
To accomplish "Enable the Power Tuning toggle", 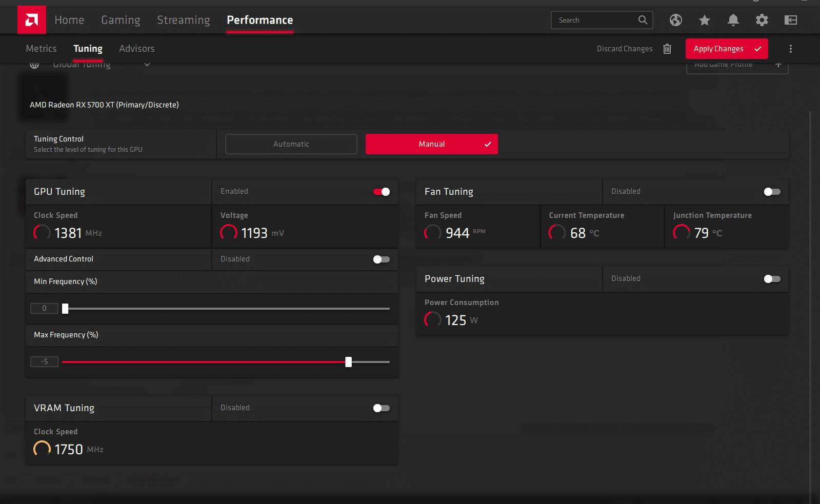I will point(772,279).
